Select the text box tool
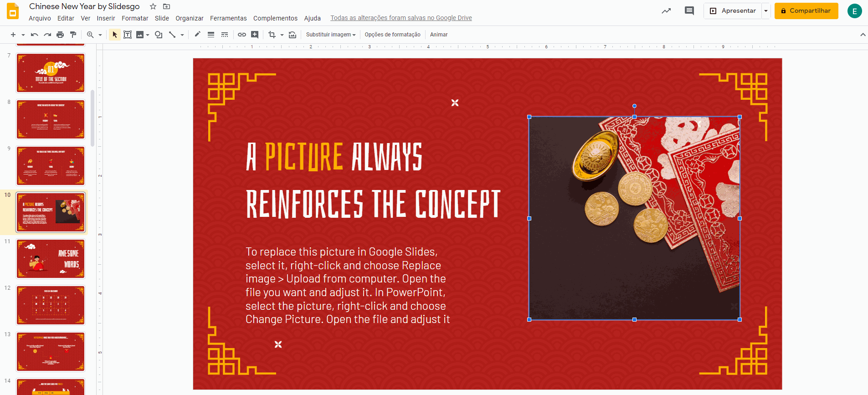 point(128,35)
